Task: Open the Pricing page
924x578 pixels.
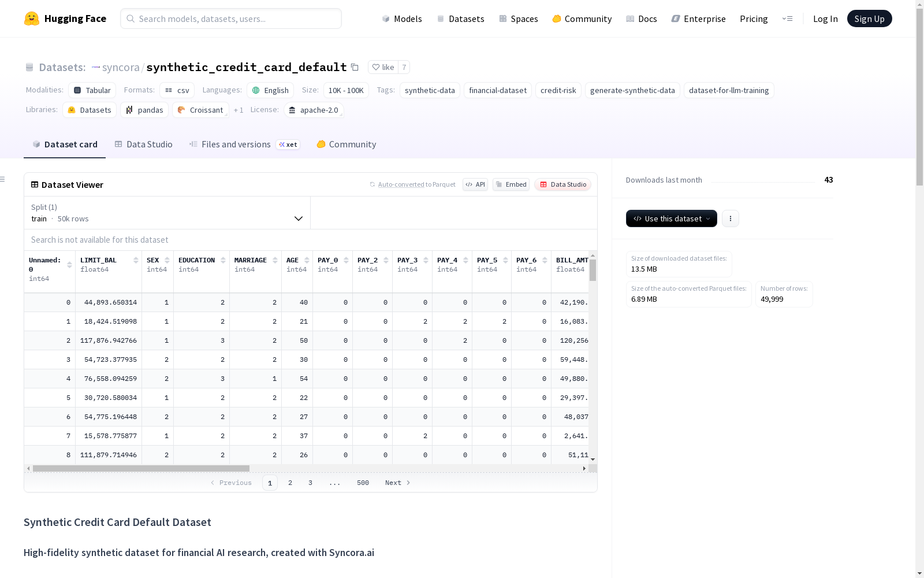Action: tap(754, 18)
